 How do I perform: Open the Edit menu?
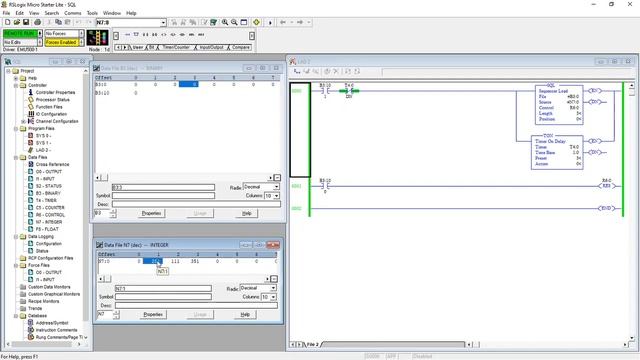coord(19,13)
